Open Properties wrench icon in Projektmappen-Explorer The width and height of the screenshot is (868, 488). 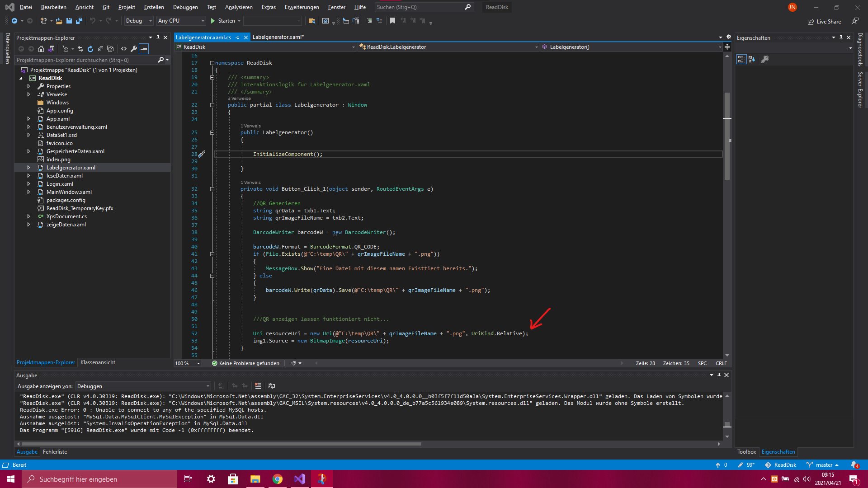(134, 49)
